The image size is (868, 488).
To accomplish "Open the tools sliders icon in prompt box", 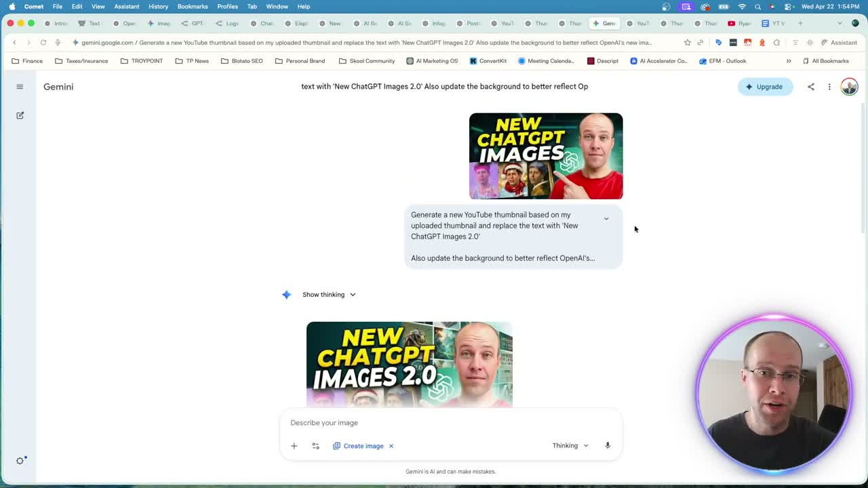I will [x=315, y=446].
